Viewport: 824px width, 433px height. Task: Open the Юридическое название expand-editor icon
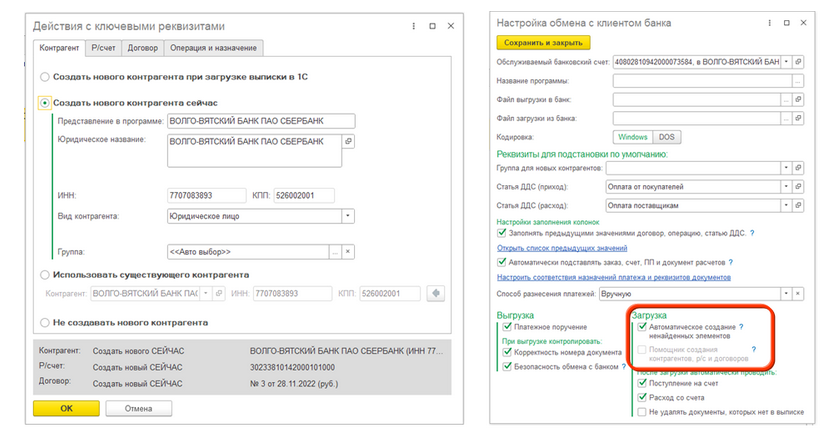coord(348,141)
